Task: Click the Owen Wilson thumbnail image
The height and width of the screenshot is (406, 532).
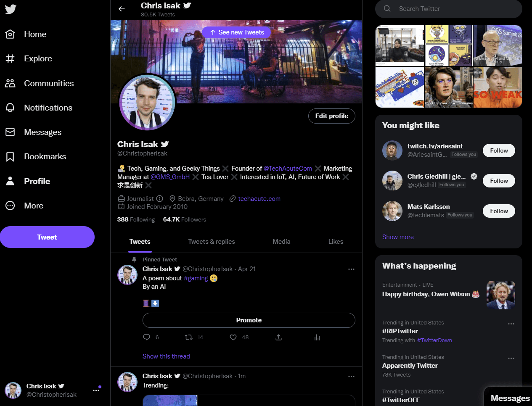Action: click(501, 295)
